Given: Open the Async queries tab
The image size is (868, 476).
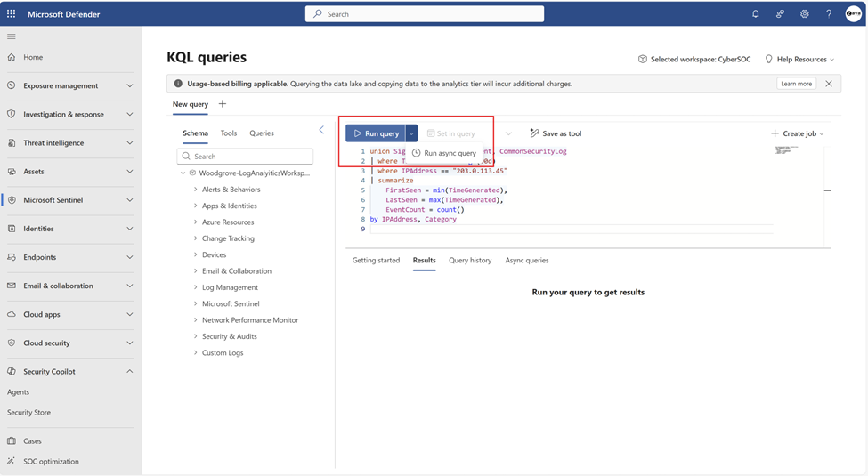Looking at the screenshot, I should 527,260.
